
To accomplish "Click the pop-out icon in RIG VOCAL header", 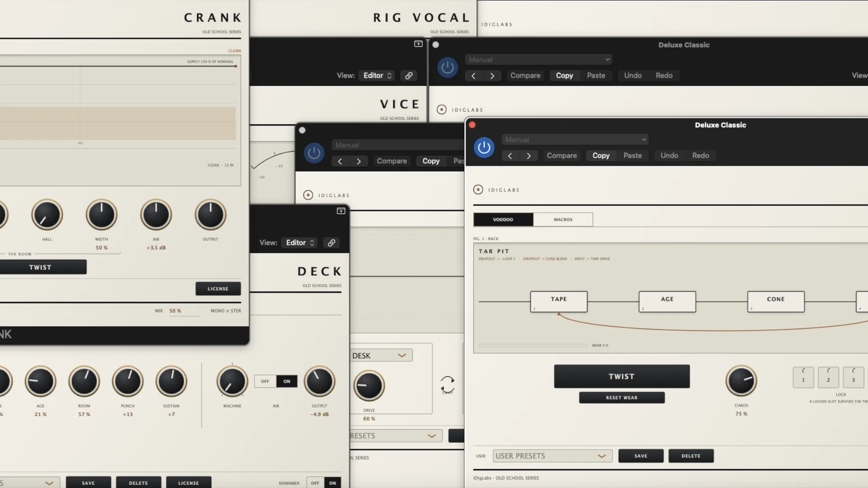I will [418, 44].
